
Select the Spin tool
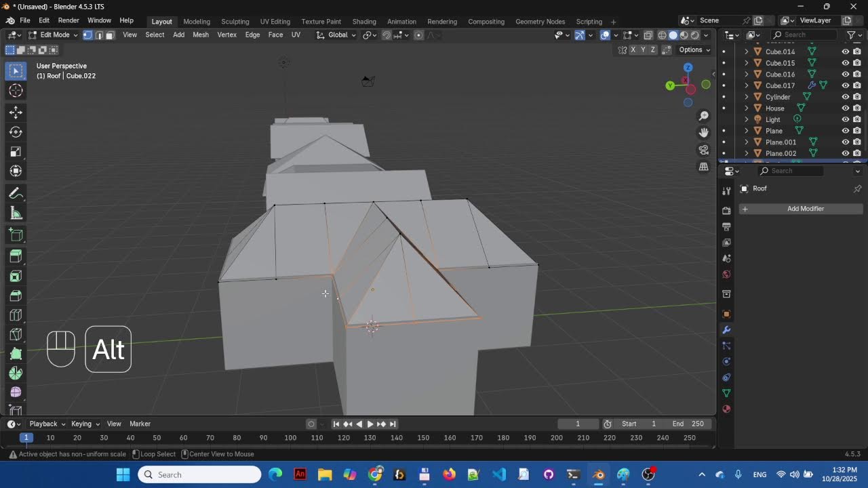(16, 373)
